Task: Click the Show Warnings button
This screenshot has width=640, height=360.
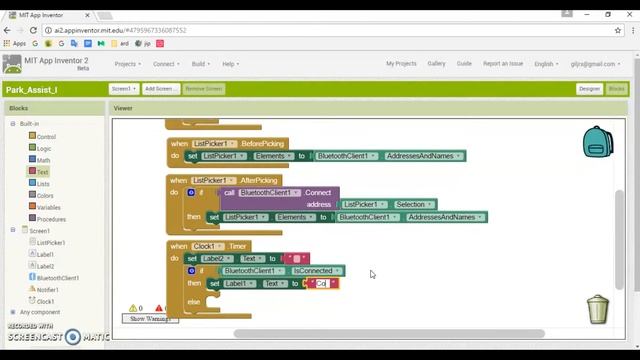Action: 150,319
